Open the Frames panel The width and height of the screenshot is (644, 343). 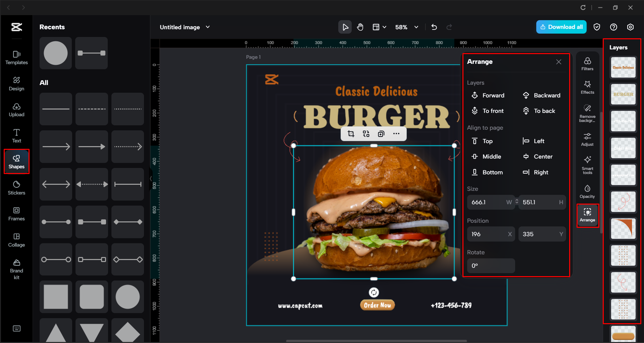pyautogui.click(x=16, y=214)
